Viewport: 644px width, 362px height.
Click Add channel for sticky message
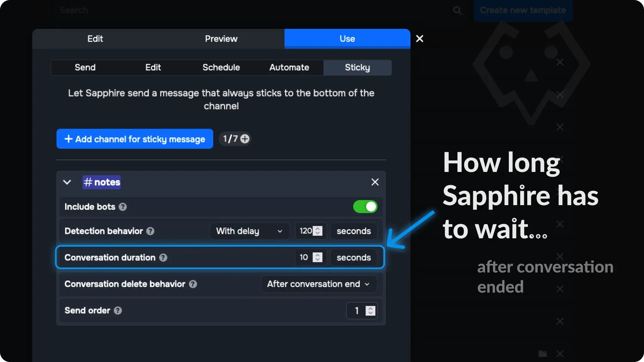click(x=135, y=139)
